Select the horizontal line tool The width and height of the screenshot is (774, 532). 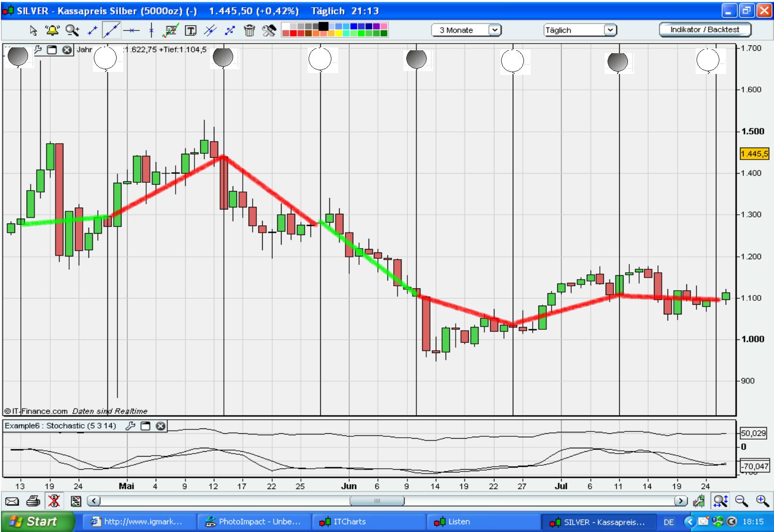coord(131,30)
